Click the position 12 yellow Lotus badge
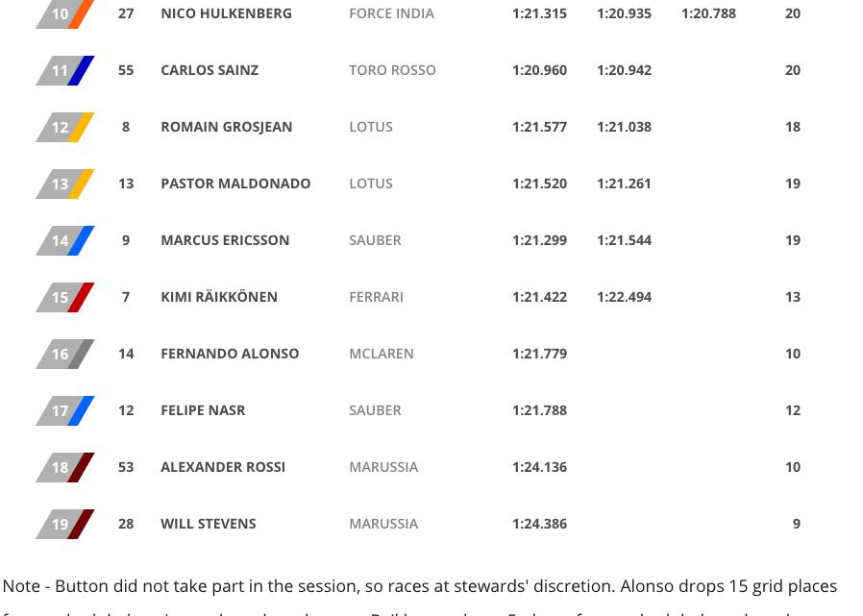Screen dimensions: 863x616 pyautogui.click(x=64, y=128)
